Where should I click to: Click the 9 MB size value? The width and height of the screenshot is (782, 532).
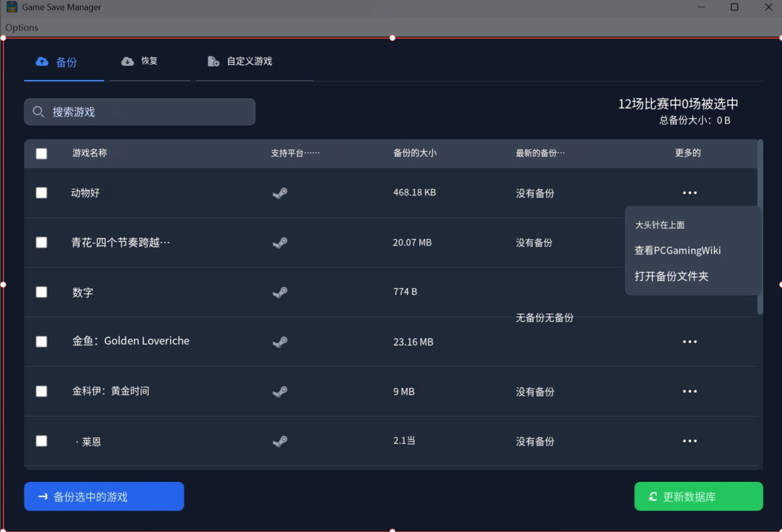tap(404, 392)
